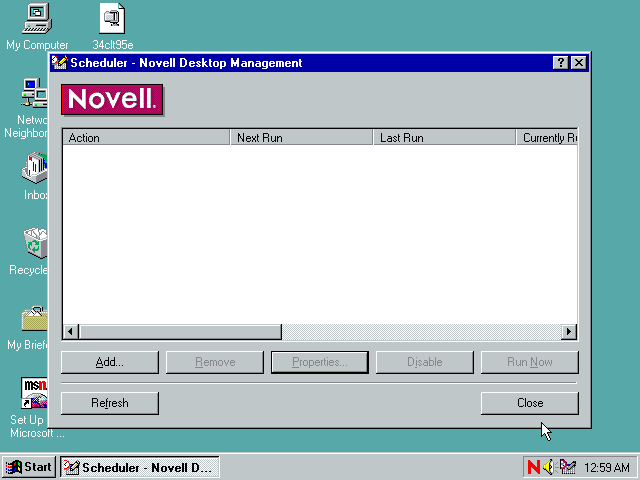
Task: Click the Run Now button
Action: pyautogui.click(x=529, y=362)
